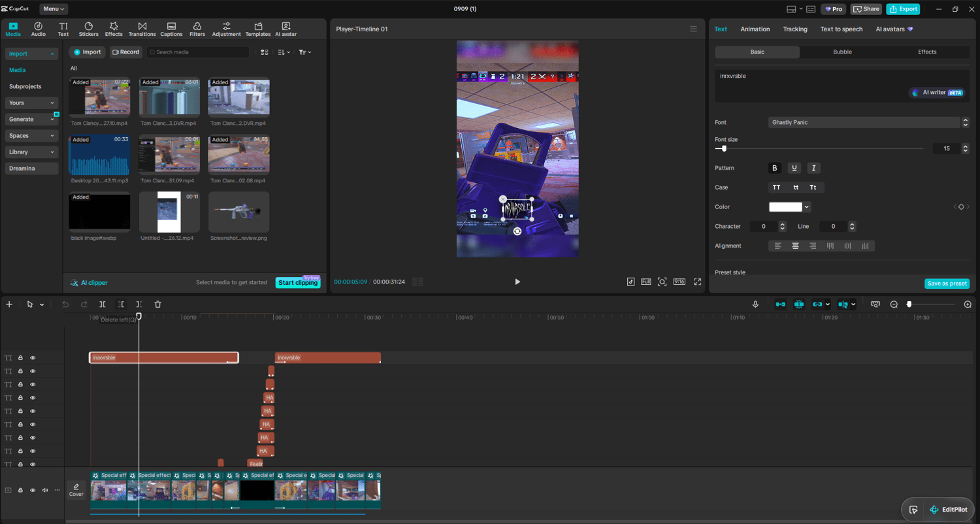Switch to the Bubble tab

tap(842, 52)
